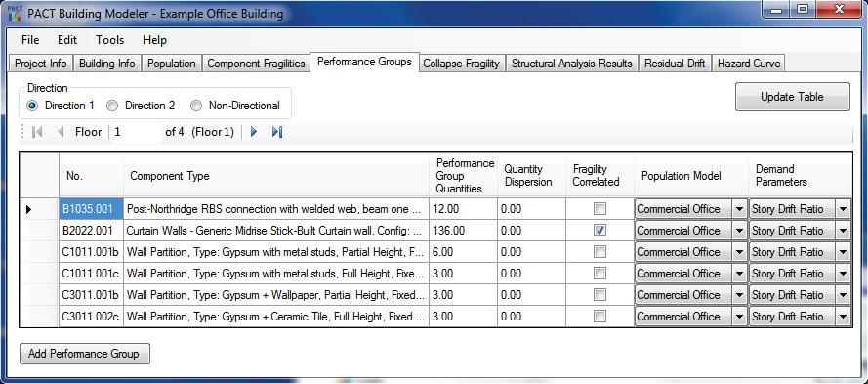868x384 pixels.
Task: Open Population Model dropdown for B2022.001
Action: pyautogui.click(x=739, y=231)
